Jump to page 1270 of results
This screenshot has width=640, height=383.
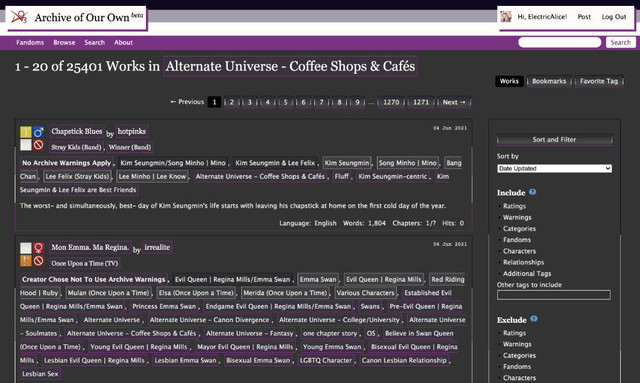[391, 102]
